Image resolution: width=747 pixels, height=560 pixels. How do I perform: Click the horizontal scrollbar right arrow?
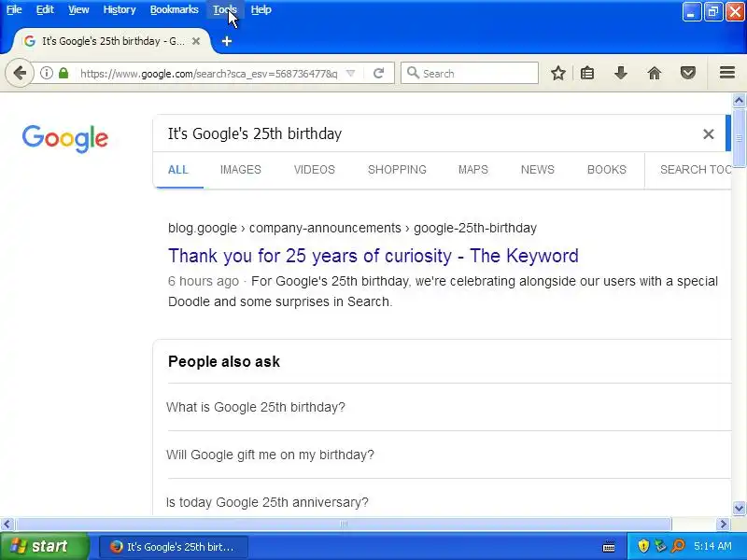[724, 525]
